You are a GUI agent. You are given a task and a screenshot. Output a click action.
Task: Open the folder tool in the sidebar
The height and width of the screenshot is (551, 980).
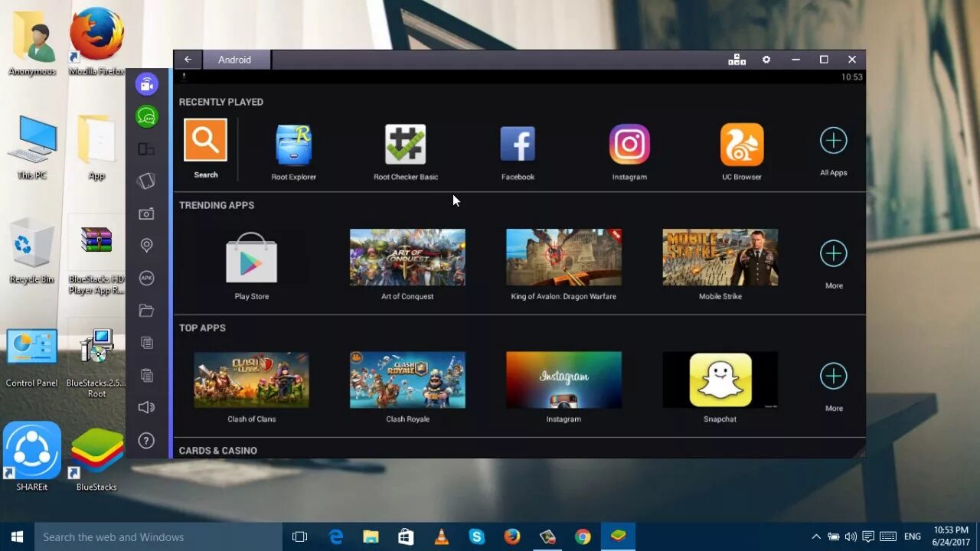point(146,310)
